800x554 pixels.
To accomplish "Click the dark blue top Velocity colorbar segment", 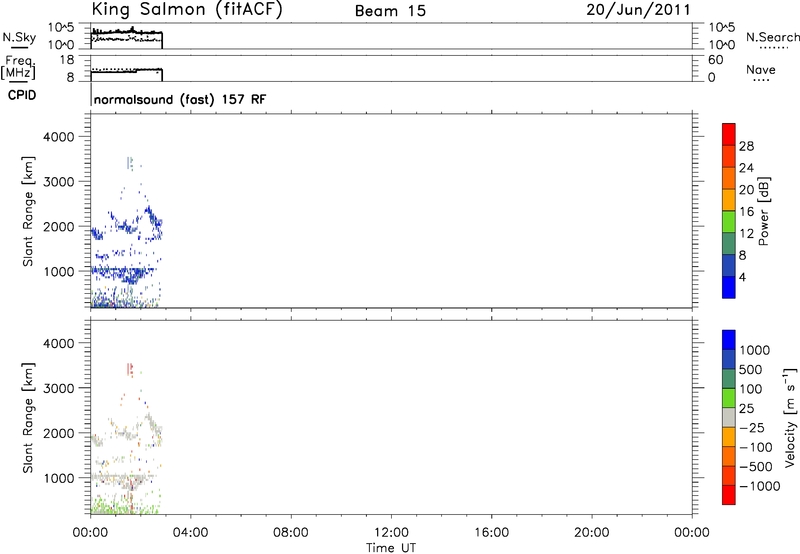I will tap(729, 340).
